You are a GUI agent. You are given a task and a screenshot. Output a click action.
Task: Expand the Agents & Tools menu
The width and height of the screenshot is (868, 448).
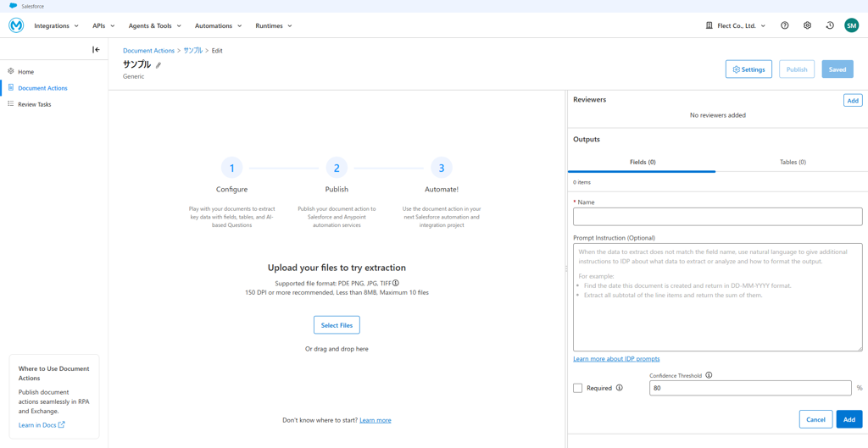[154, 25]
